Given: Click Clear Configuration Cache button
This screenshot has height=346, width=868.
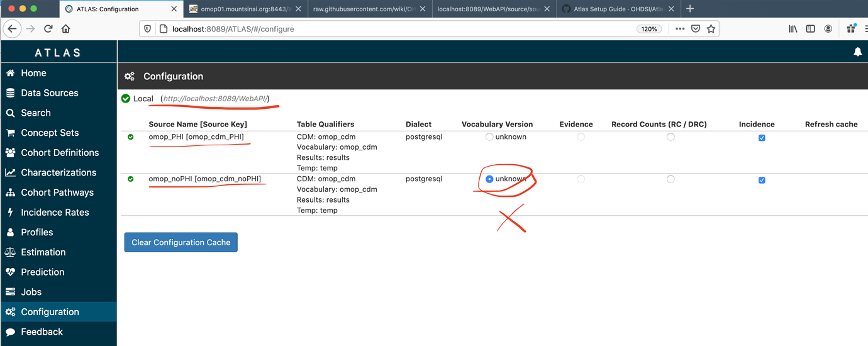Looking at the screenshot, I should tap(181, 242).
